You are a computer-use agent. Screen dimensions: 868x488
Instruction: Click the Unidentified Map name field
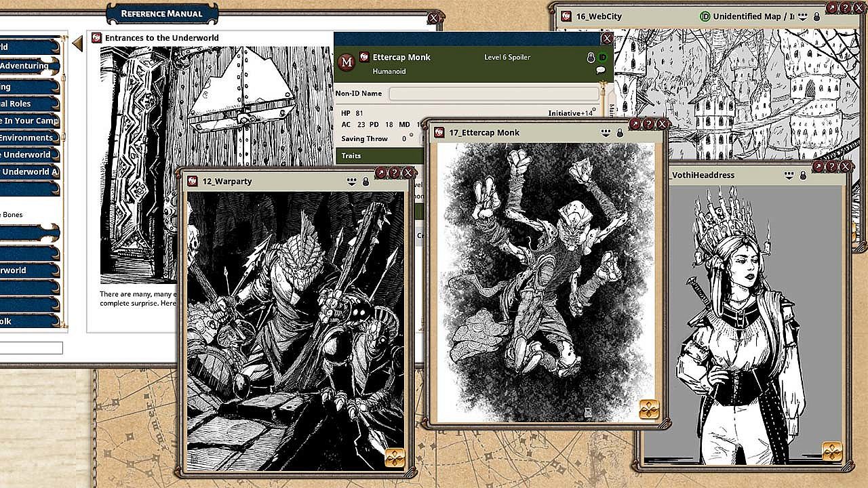click(x=753, y=16)
